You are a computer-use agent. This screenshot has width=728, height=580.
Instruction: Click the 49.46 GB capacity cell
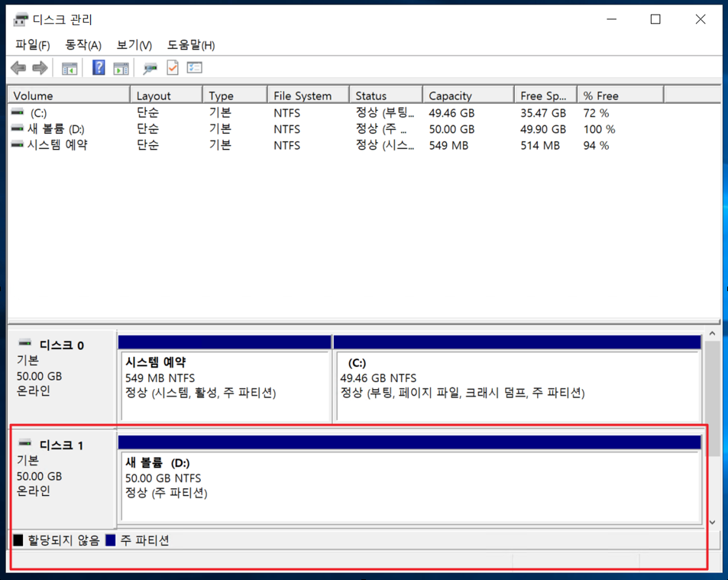(451, 113)
